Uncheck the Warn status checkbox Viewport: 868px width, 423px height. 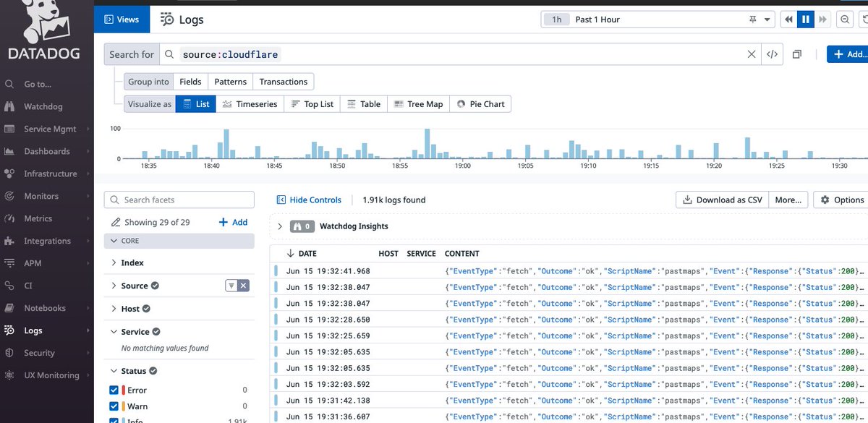(x=114, y=406)
